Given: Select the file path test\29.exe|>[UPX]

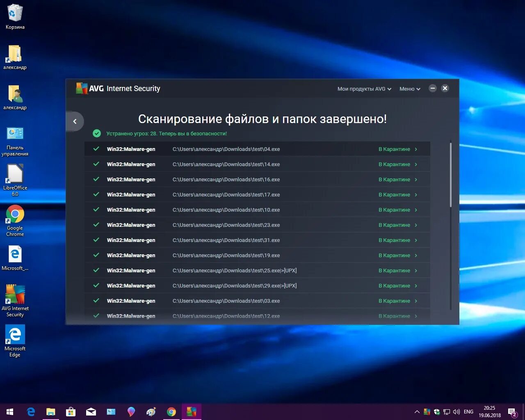Looking at the screenshot, I should point(235,286).
